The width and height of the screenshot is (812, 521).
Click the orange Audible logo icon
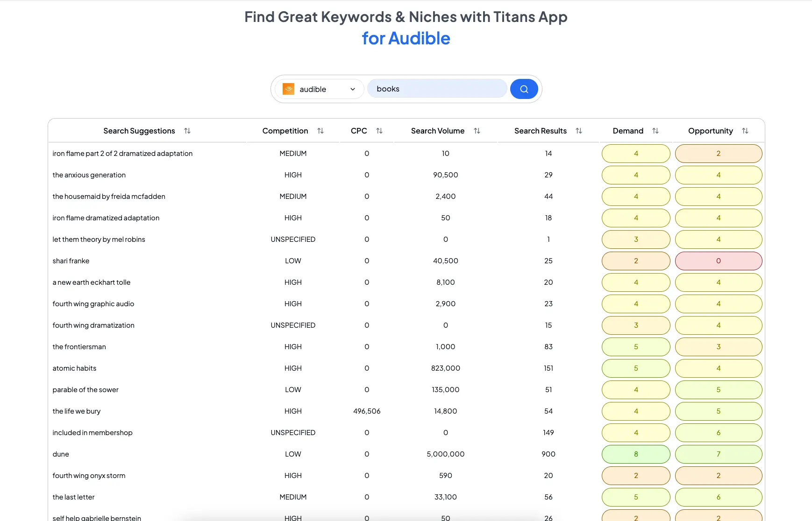[288, 89]
